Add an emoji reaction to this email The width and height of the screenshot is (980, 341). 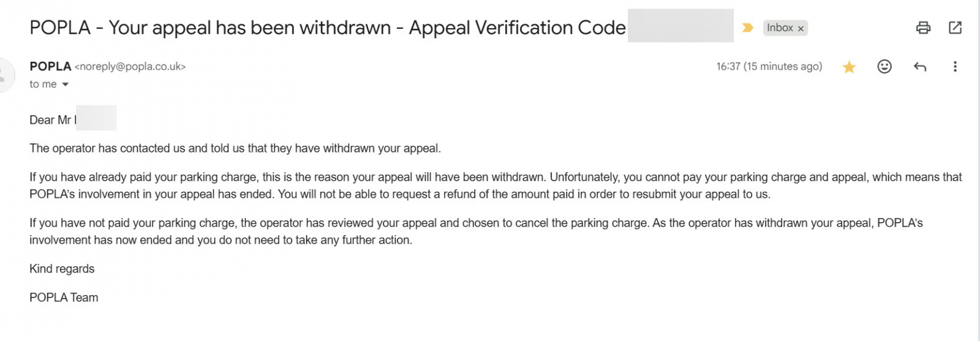point(884,66)
